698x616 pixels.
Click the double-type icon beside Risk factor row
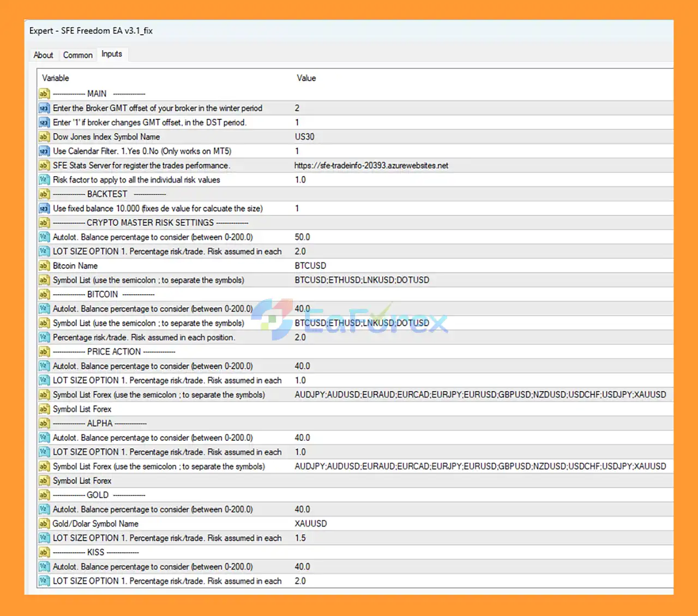point(44,180)
